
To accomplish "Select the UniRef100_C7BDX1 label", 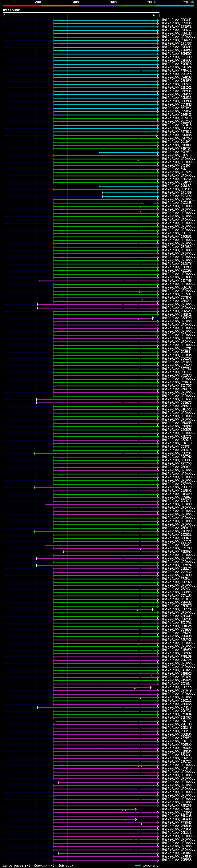I will coord(177,314).
